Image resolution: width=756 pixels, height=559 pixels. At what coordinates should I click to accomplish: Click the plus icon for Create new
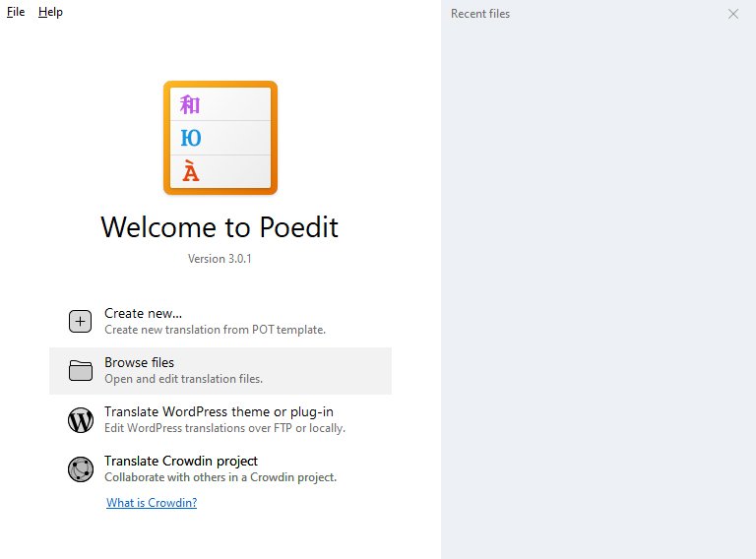pyautogui.click(x=80, y=322)
